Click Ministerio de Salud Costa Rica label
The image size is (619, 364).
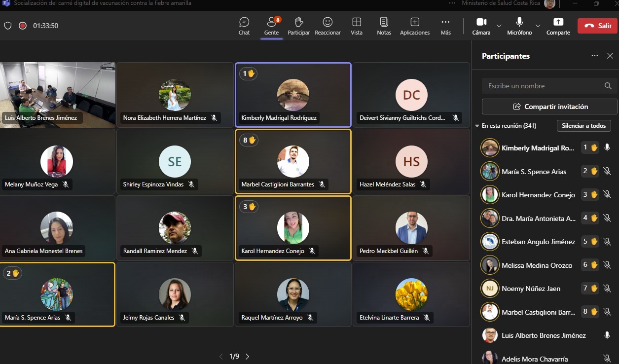tap(501, 3)
